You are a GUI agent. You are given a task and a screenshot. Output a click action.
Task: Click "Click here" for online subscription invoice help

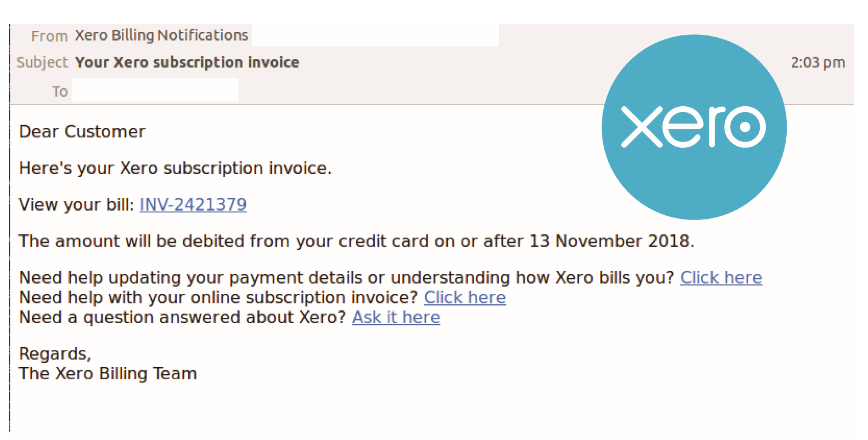click(465, 297)
